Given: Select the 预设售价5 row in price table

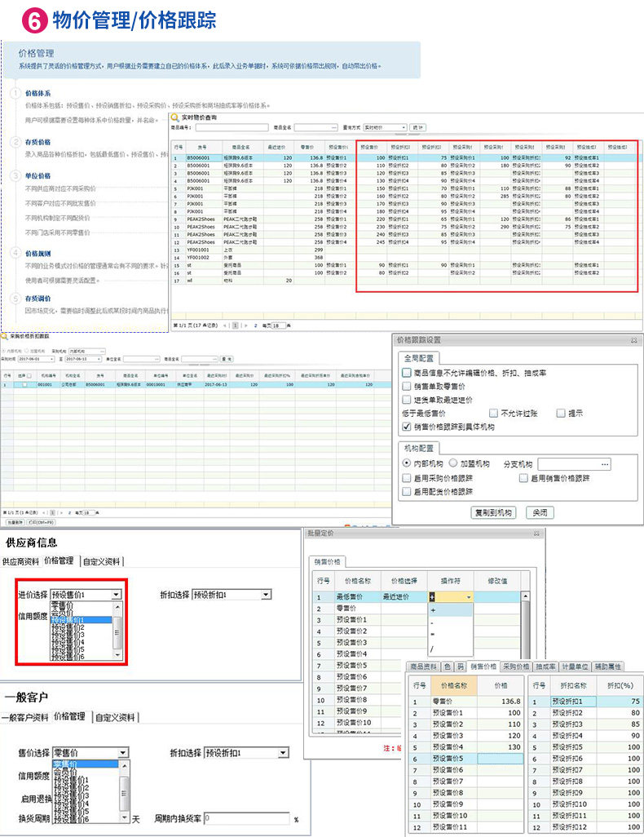Looking at the screenshot, I should (x=466, y=759).
